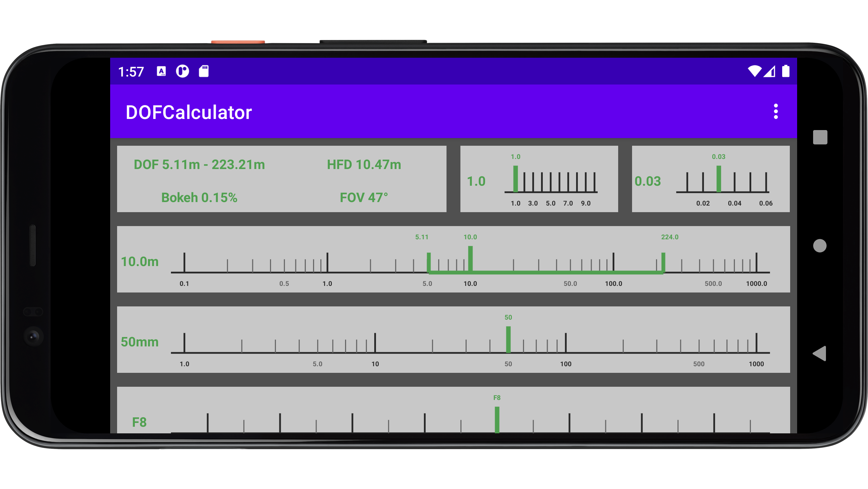This screenshot has width=868, height=489.
Task: Click the 0.03 circle of confusion marker
Action: click(719, 179)
